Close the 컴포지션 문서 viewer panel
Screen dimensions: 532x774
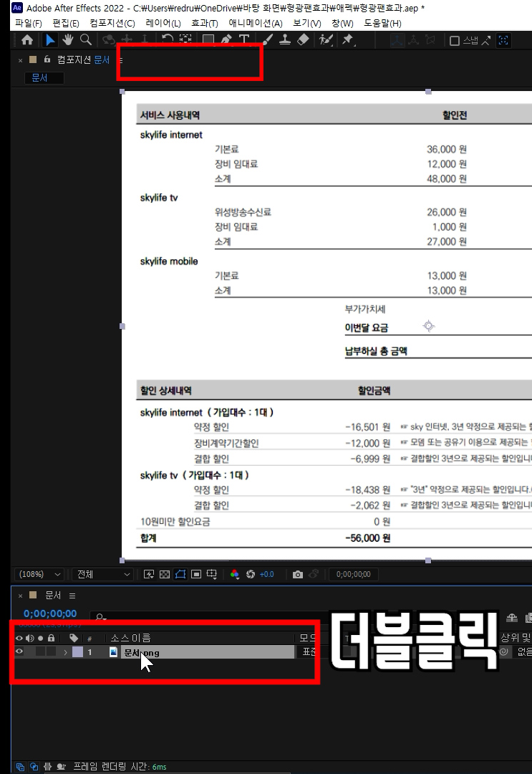(x=20, y=60)
